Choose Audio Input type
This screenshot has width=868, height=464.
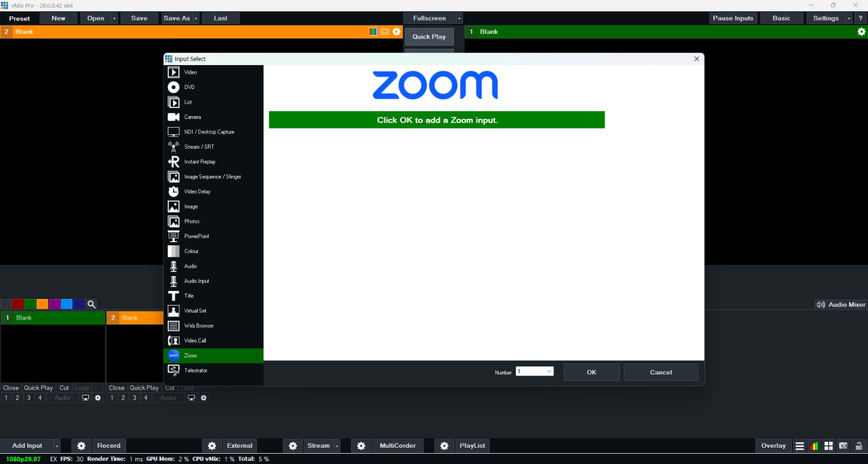(x=213, y=281)
